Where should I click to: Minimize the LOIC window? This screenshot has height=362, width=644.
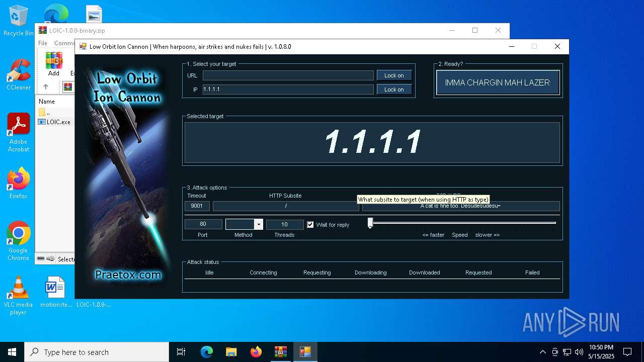512,47
